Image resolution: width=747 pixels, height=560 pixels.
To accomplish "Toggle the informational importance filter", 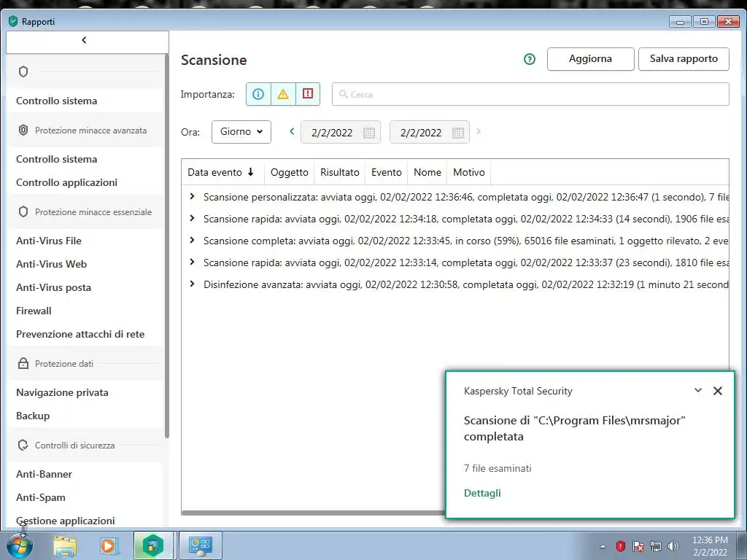I will (x=258, y=94).
